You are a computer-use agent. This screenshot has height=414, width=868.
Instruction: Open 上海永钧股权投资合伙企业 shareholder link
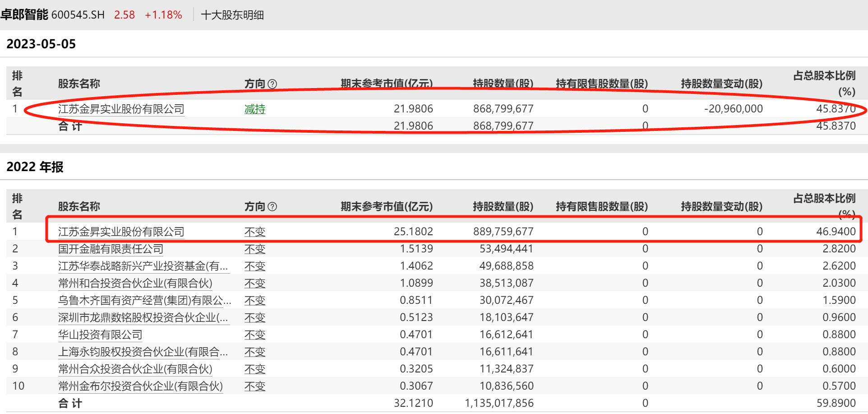[x=143, y=352]
